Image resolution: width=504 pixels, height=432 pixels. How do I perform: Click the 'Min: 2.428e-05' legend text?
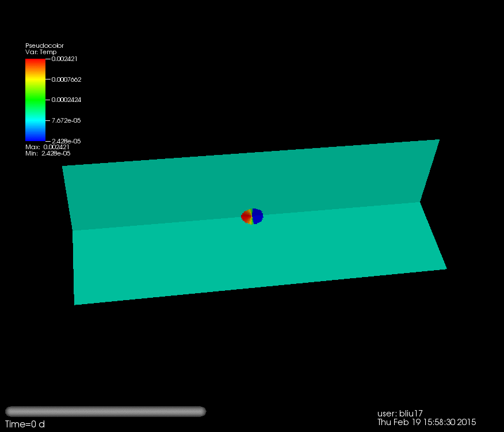click(x=48, y=154)
